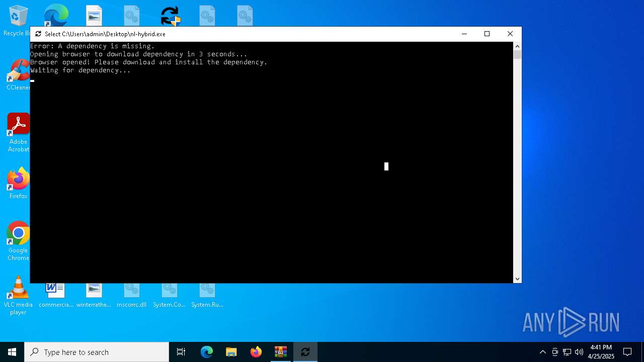
Task: Open the clock showing 4:41 PM
Action: pyautogui.click(x=601, y=352)
